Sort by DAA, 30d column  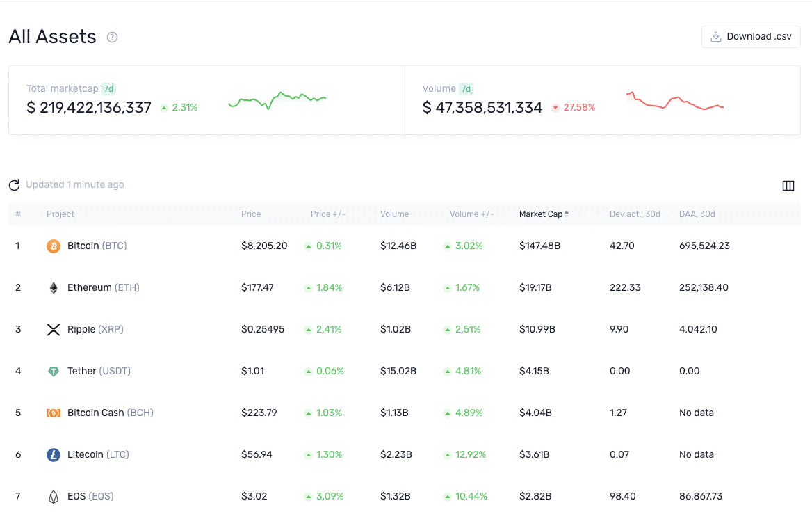(697, 214)
